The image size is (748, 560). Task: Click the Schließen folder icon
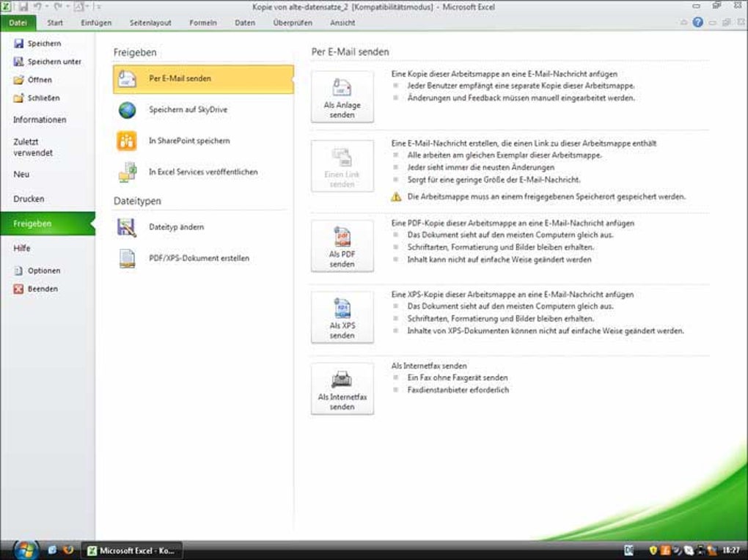(18, 97)
